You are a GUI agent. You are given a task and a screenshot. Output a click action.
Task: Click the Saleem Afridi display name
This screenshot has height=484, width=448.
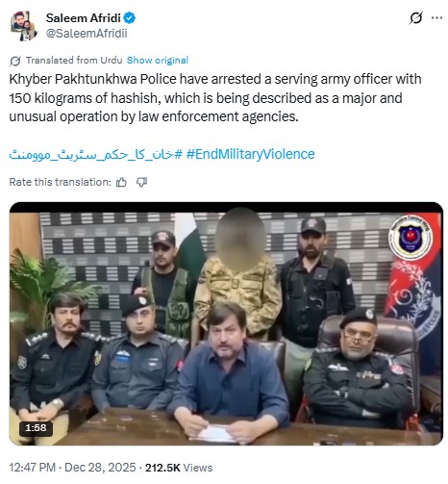(x=84, y=18)
